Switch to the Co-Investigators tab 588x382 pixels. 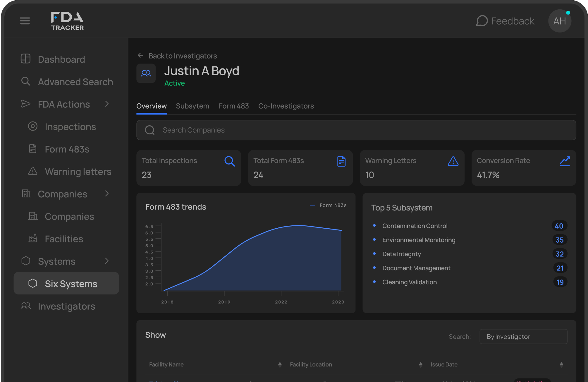[286, 106]
